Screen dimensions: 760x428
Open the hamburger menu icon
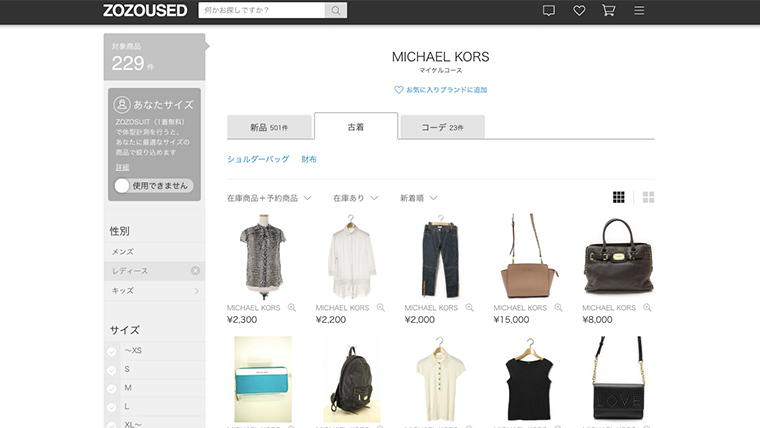pyautogui.click(x=639, y=10)
